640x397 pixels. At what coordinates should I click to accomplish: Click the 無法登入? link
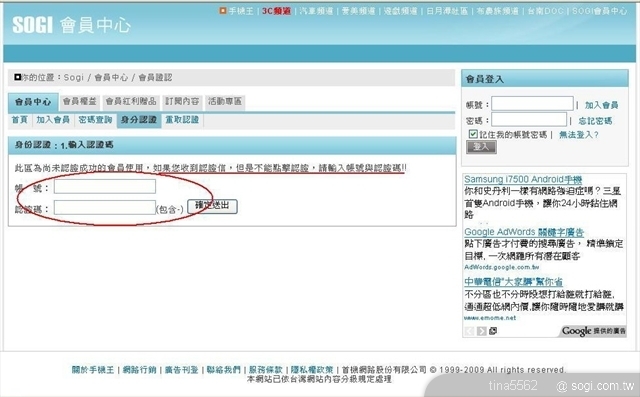click(579, 135)
